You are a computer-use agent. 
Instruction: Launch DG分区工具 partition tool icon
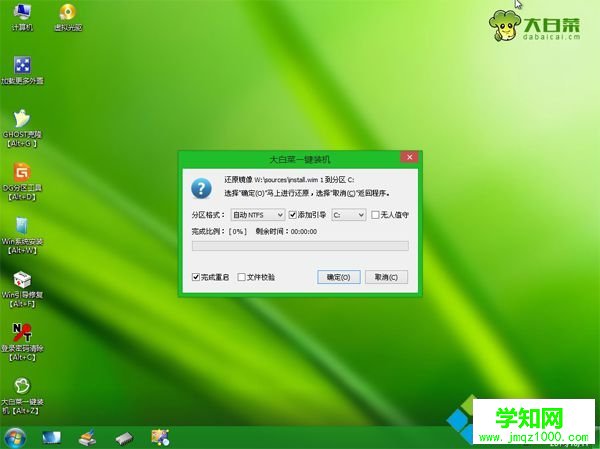22,182
